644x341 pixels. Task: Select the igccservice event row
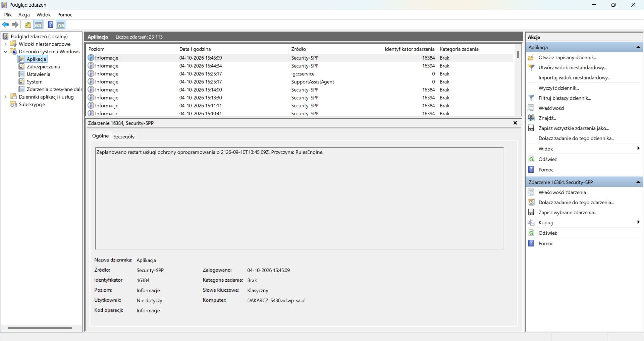point(300,74)
